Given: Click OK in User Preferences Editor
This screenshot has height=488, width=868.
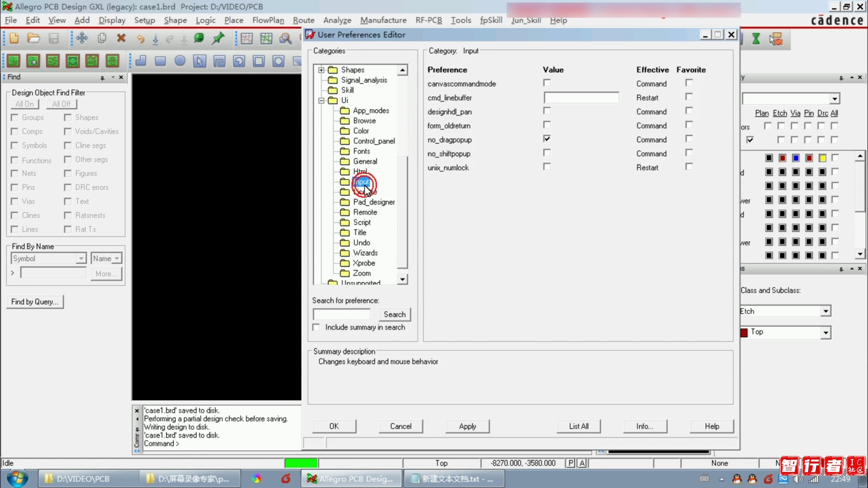Looking at the screenshot, I should pyautogui.click(x=334, y=426).
